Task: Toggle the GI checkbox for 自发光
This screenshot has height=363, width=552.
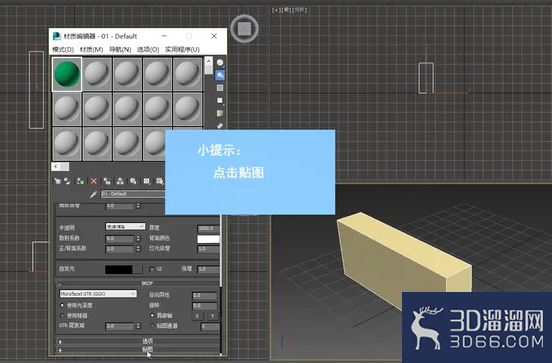Action: coord(152,269)
